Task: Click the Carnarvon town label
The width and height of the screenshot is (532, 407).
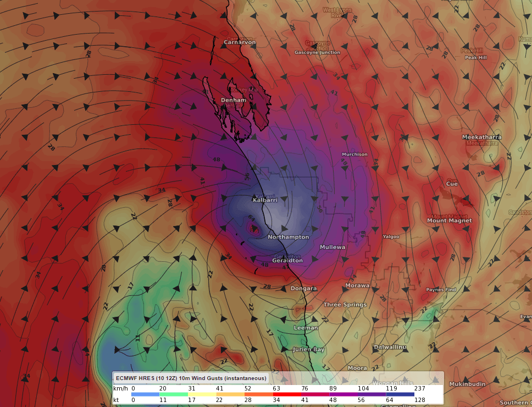Action: (x=240, y=42)
